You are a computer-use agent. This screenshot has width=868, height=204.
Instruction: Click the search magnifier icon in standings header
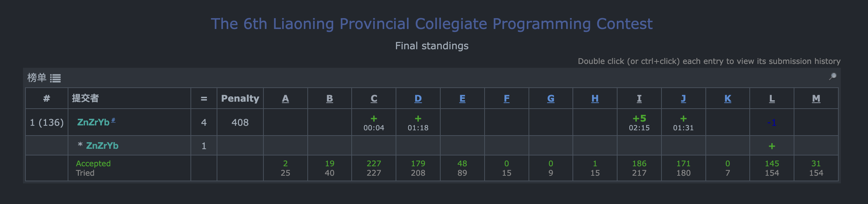(x=832, y=76)
